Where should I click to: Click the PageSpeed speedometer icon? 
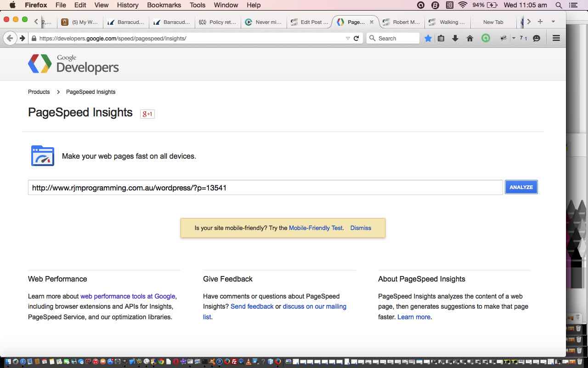pos(43,156)
